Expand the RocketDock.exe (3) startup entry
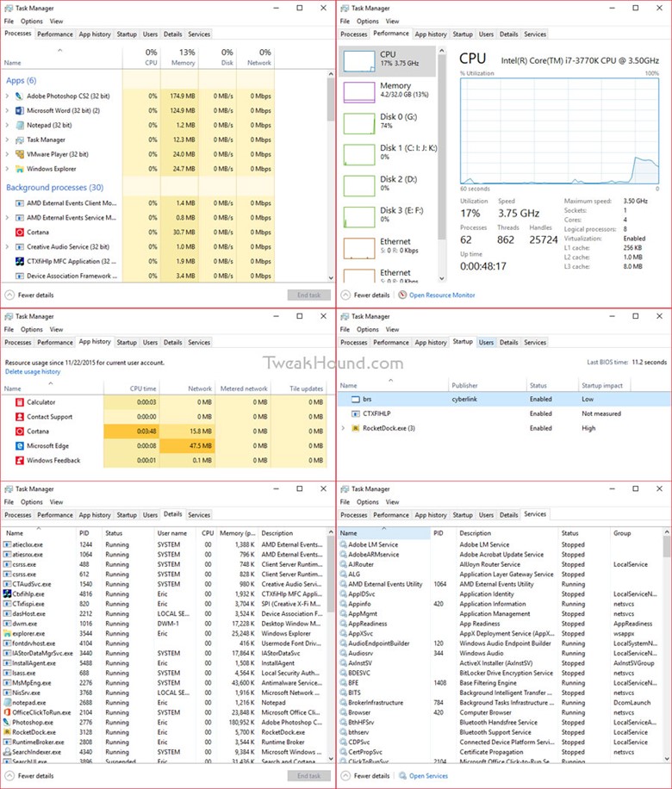 [x=343, y=429]
